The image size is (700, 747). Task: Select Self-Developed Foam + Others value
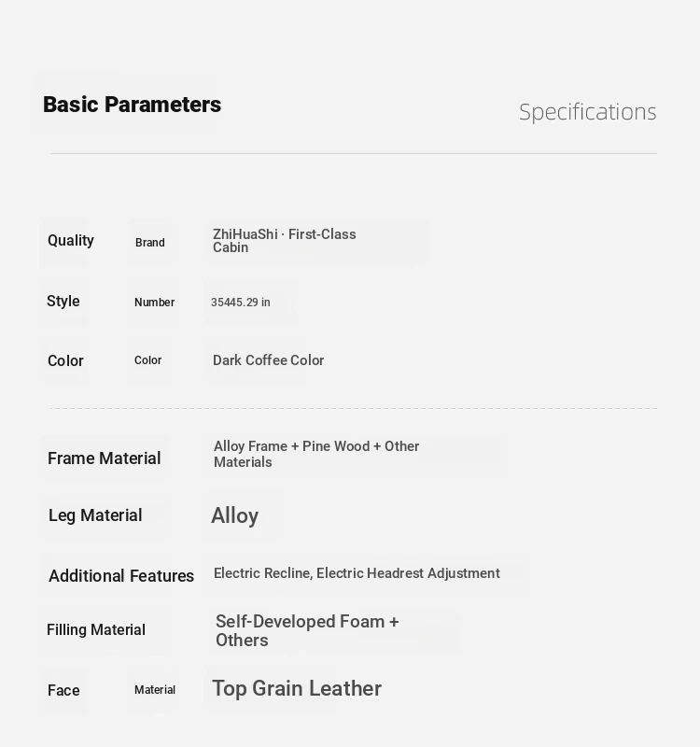(307, 630)
